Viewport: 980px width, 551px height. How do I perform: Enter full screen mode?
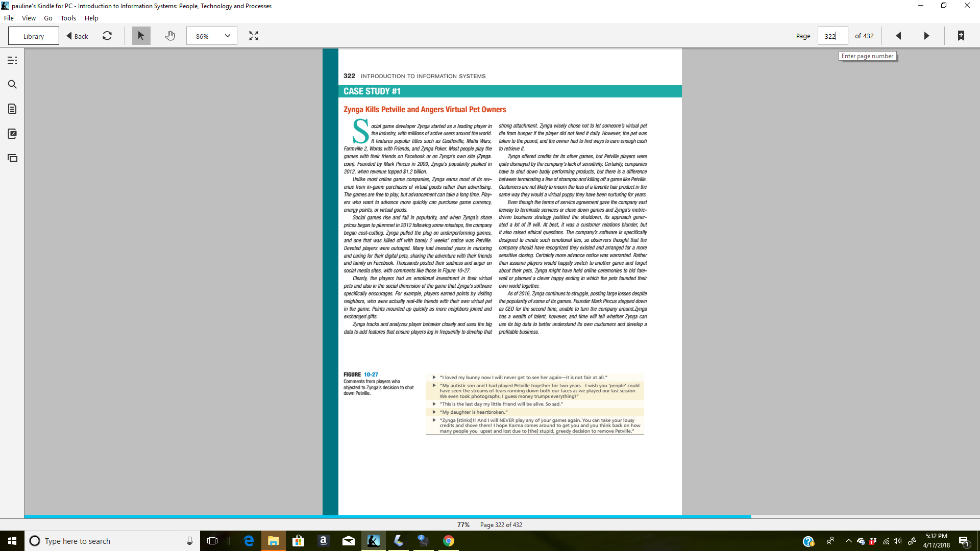click(x=254, y=36)
